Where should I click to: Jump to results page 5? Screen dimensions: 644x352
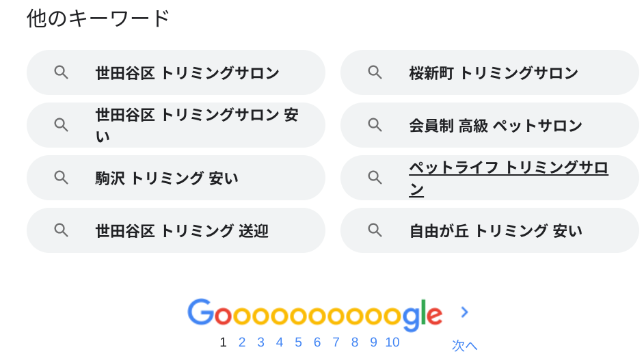(x=298, y=342)
